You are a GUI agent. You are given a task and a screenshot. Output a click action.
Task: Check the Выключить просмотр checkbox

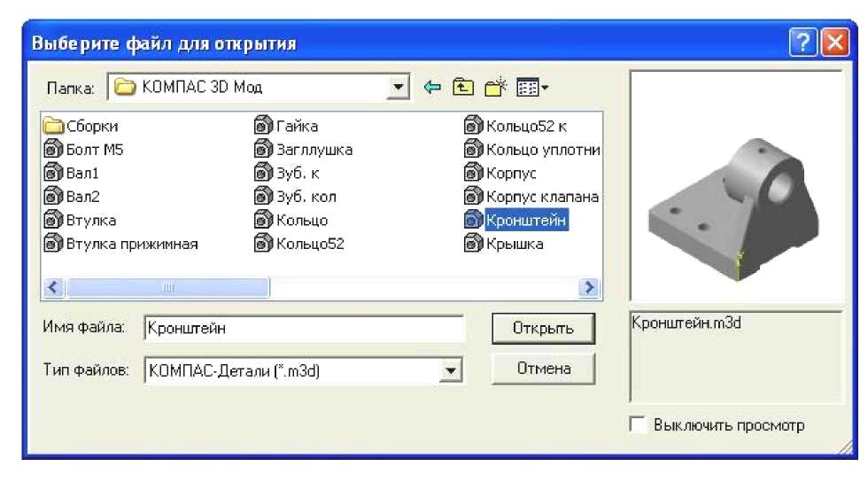click(x=638, y=425)
